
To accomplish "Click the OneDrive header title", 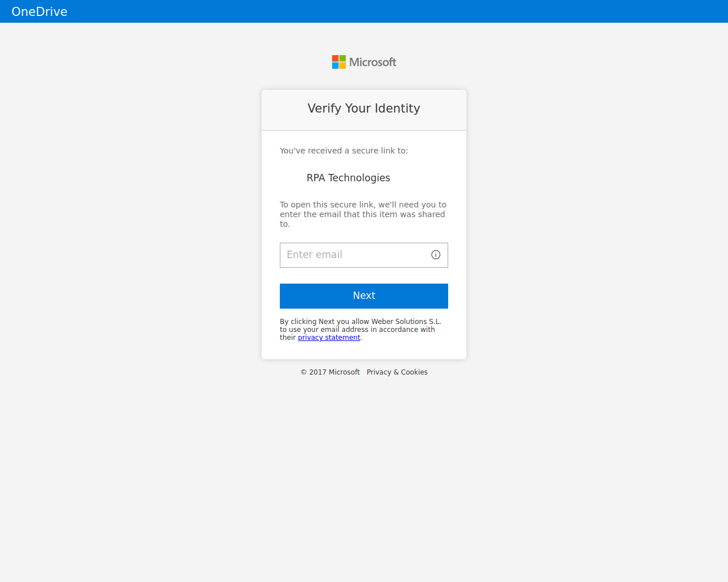I will click(x=39, y=11).
